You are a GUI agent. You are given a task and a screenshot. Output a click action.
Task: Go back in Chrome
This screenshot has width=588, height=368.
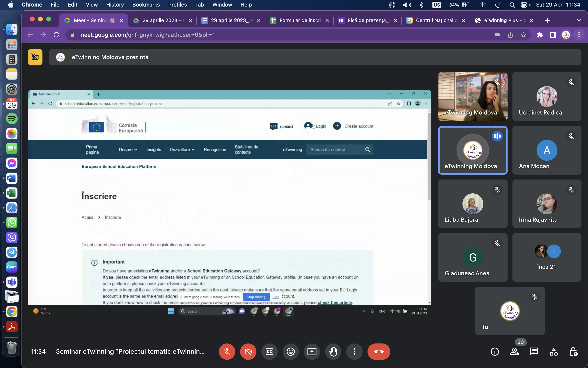(x=30, y=35)
